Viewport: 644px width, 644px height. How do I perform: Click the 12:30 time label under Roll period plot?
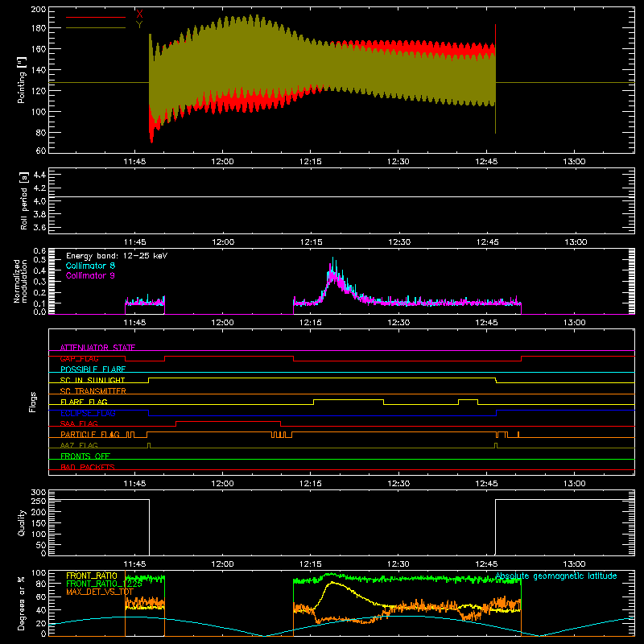point(399,242)
